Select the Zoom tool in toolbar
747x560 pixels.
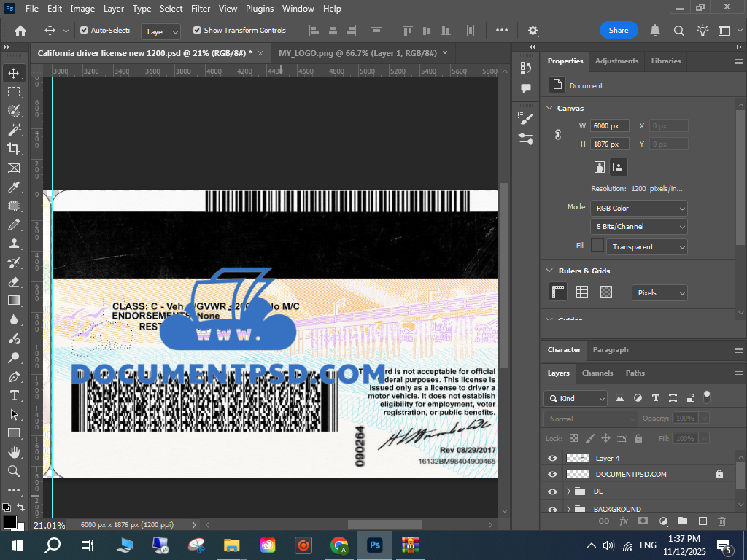(14, 471)
